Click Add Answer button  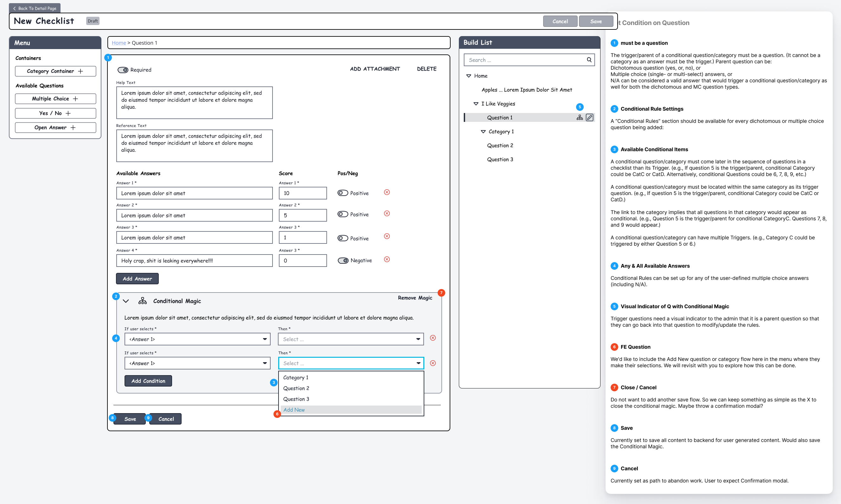137,279
